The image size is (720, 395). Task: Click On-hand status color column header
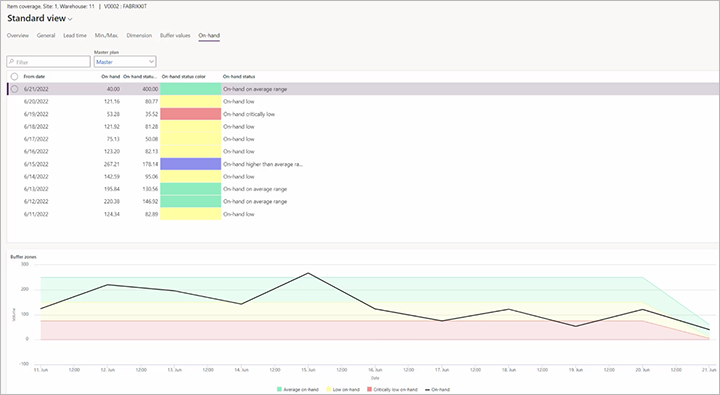184,77
